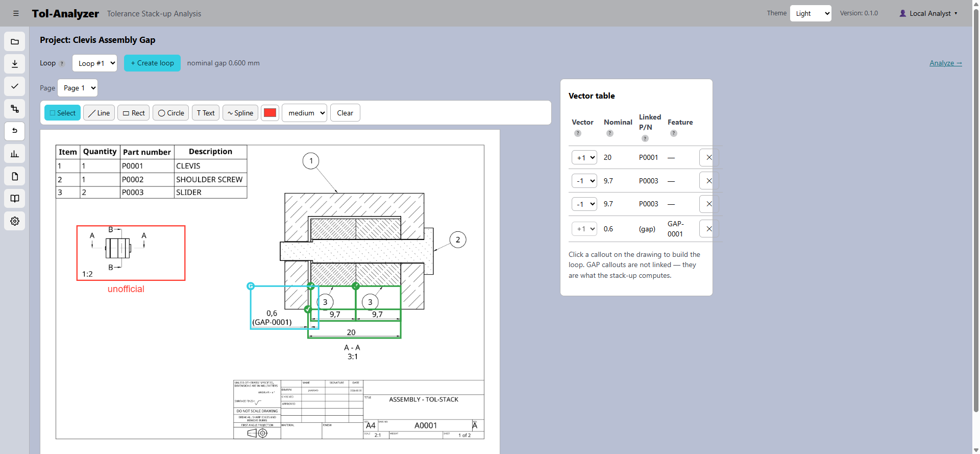Click the ASSEMBLY - TOL-STACK title block text
This screenshot has width=980, height=454.
point(424,399)
